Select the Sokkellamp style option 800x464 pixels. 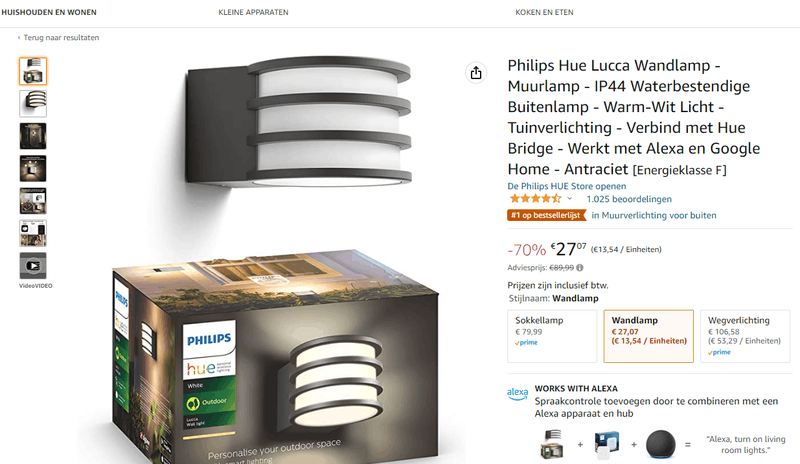click(x=552, y=336)
